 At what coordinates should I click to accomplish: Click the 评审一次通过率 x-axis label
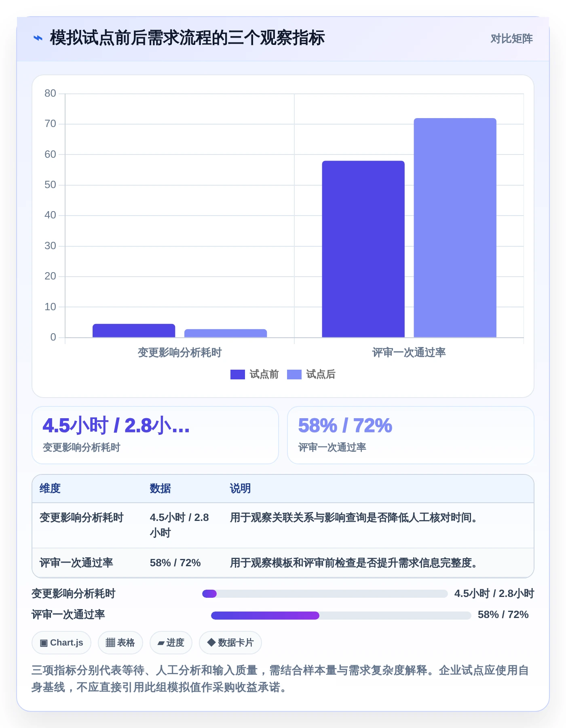pyautogui.click(x=409, y=353)
